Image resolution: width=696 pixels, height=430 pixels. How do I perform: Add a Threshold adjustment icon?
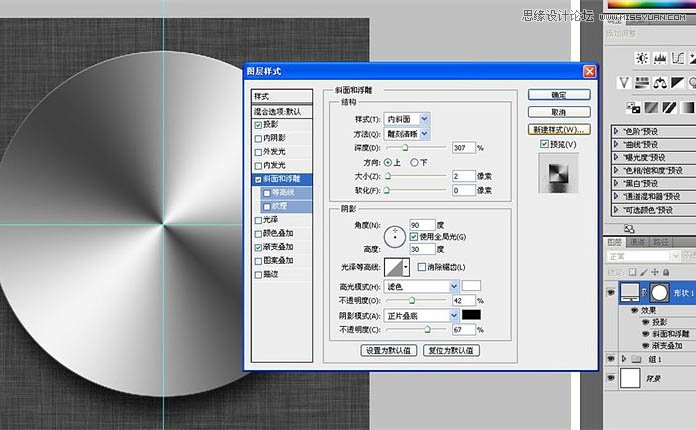tap(669, 107)
